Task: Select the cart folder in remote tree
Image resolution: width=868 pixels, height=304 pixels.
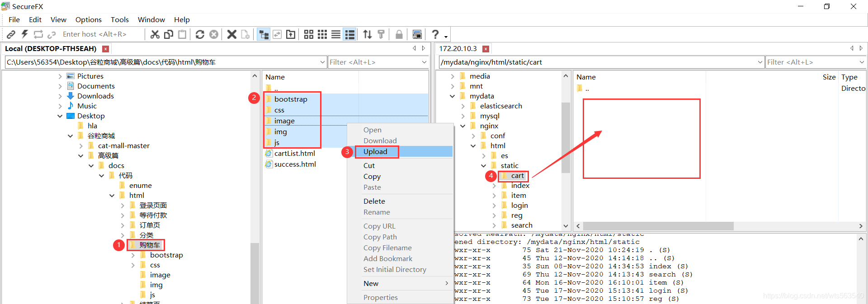Action: [x=517, y=176]
